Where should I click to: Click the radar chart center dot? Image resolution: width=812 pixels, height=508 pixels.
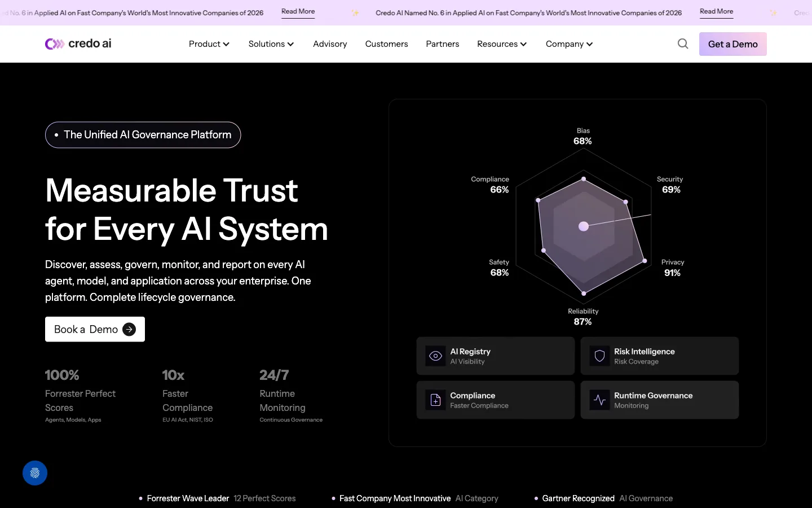click(x=584, y=226)
